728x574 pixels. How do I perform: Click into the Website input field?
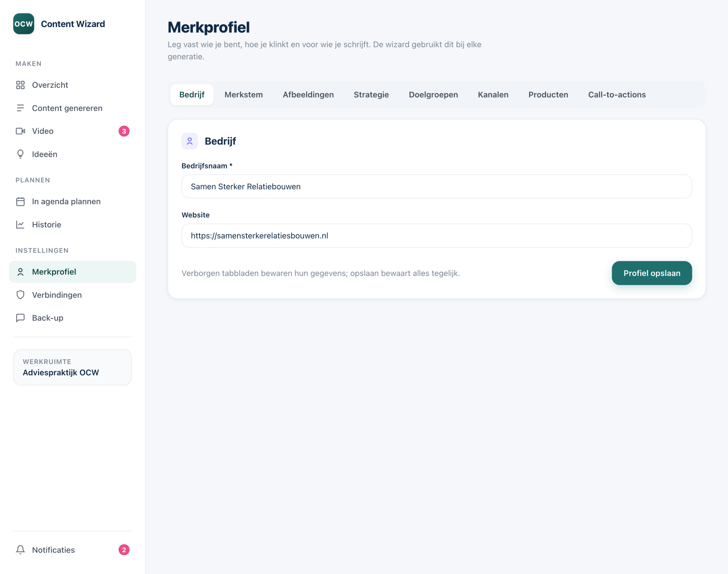click(437, 236)
